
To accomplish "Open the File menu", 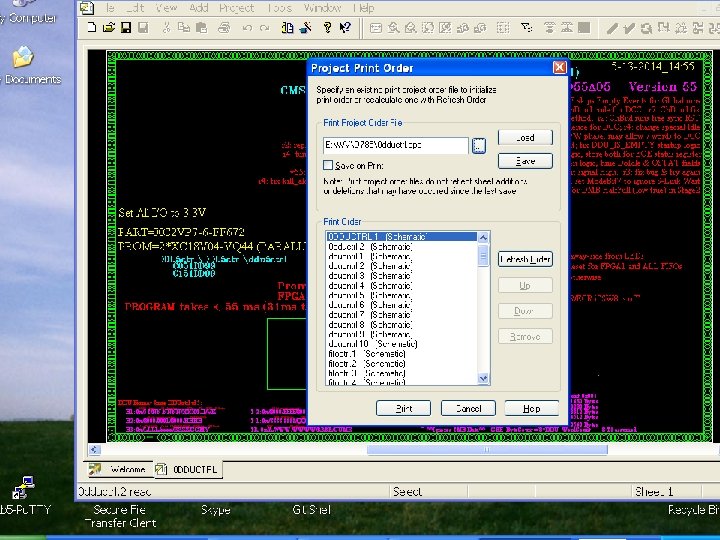I will (x=110, y=8).
